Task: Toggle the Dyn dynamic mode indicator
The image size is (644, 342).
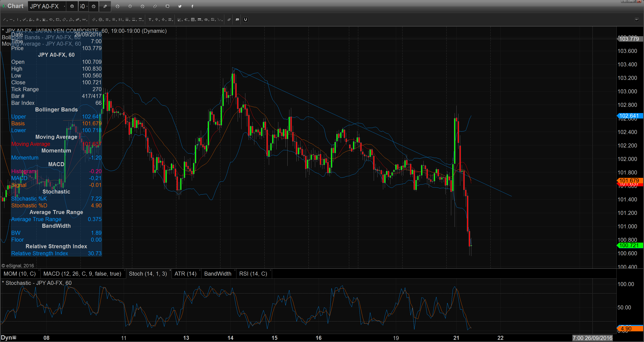Action: (8, 338)
